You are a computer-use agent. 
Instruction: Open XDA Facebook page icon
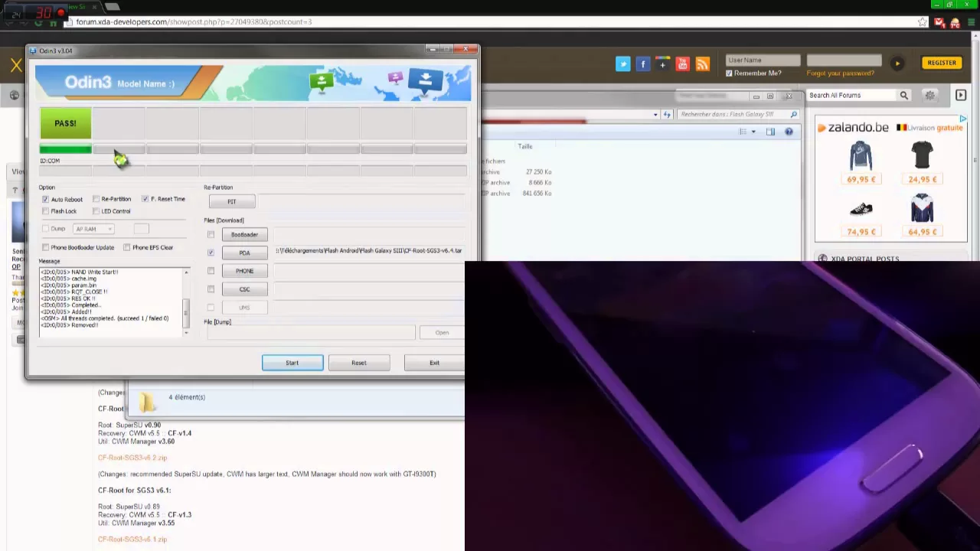pyautogui.click(x=643, y=64)
